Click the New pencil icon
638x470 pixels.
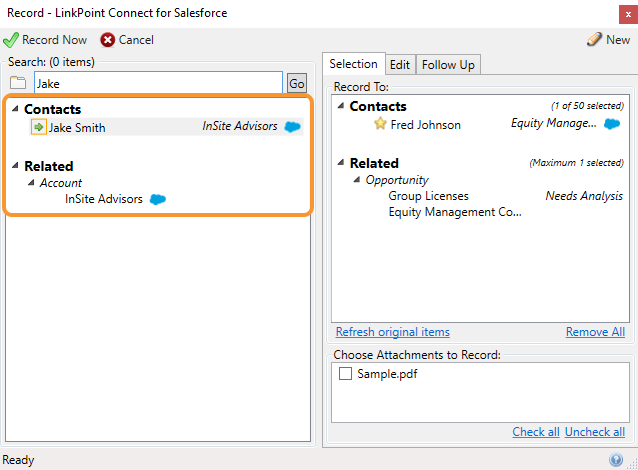pos(594,39)
